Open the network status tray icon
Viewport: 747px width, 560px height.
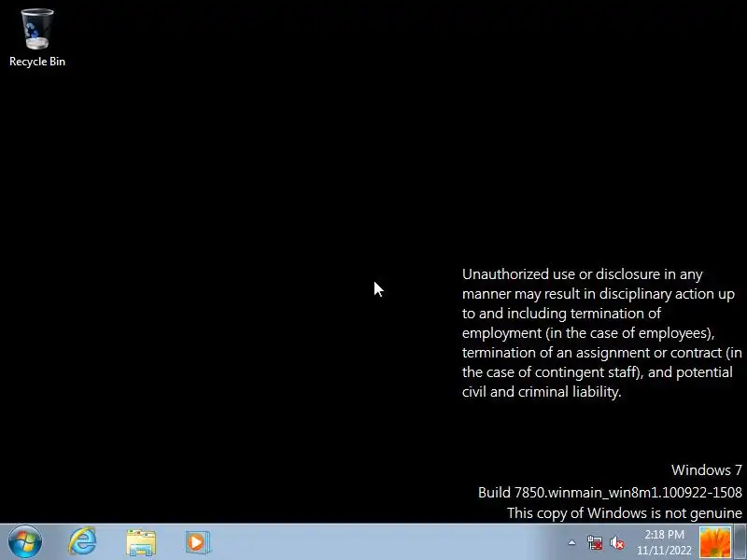tap(595, 543)
